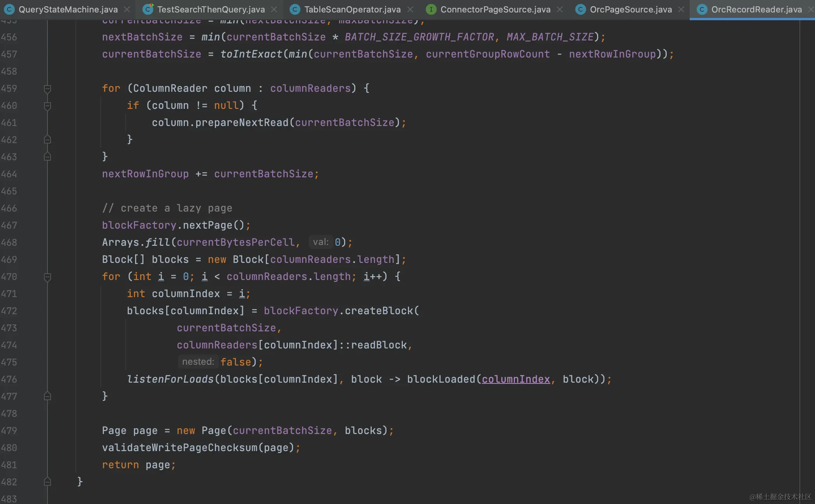
Task: Collapse the for loop at line 459
Action: tap(47, 89)
